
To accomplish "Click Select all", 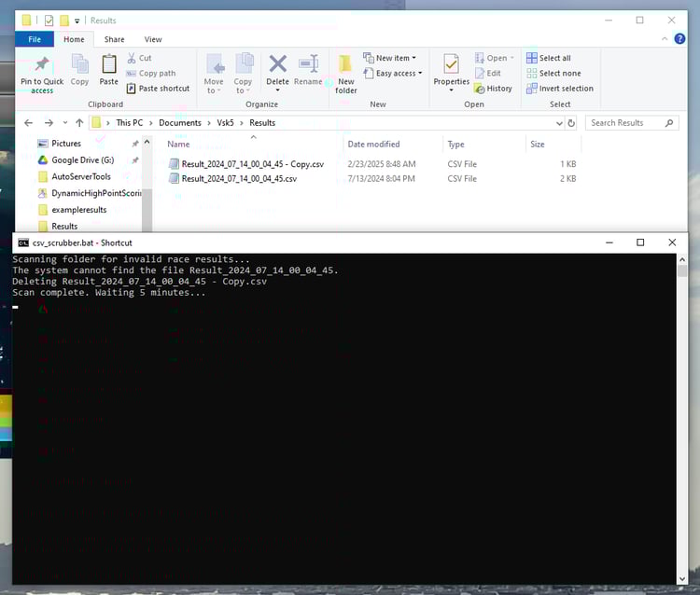I will click(549, 58).
